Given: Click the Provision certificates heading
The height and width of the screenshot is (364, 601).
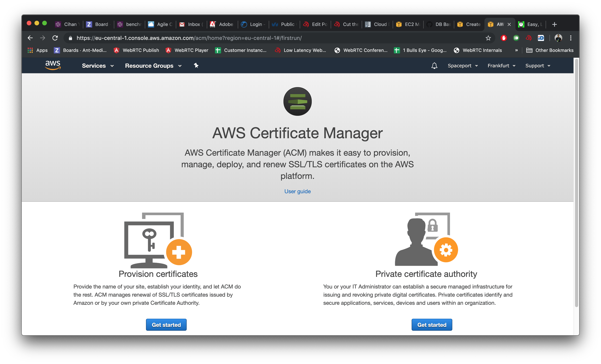Looking at the screenshot, I should point(158,274).
